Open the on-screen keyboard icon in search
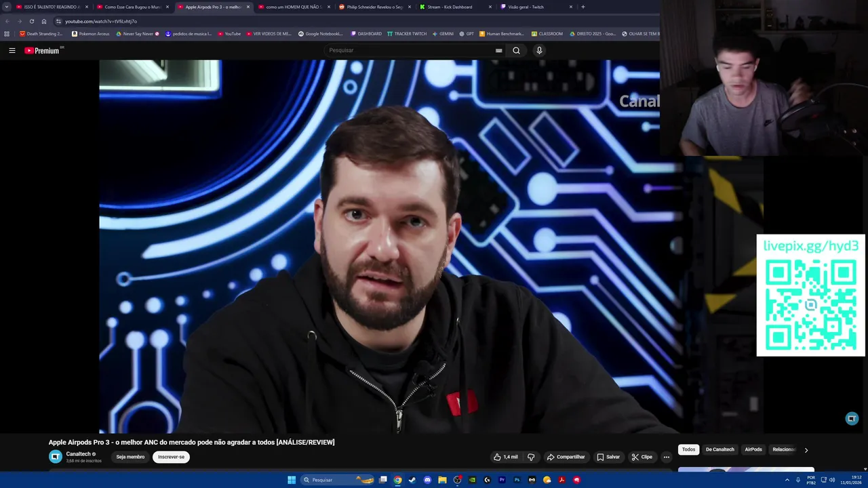Viewport: 868px width, 488px height. pos(498,50)
